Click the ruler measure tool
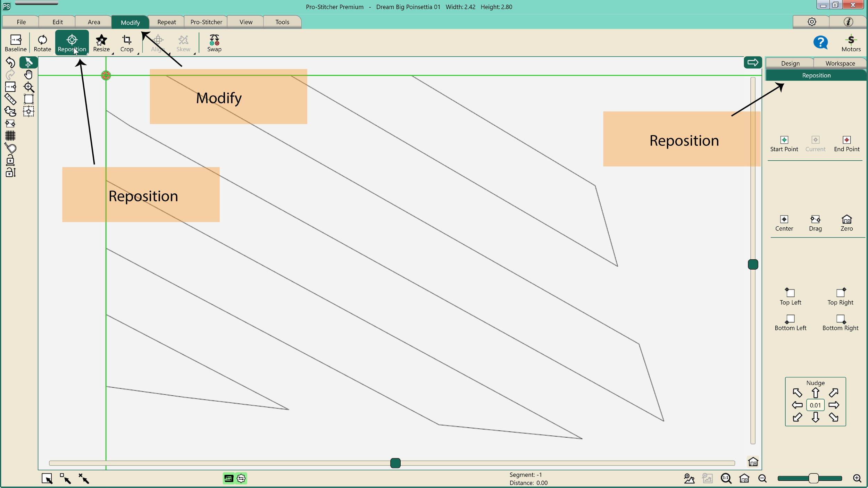This screenshot has height=488, width=868. pos(10,99)
